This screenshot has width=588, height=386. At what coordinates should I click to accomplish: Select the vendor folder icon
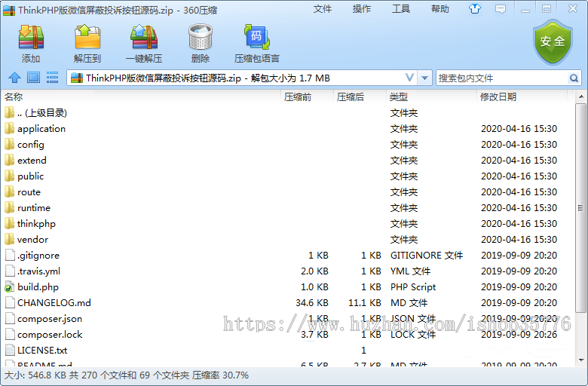[x=10, y=239]
